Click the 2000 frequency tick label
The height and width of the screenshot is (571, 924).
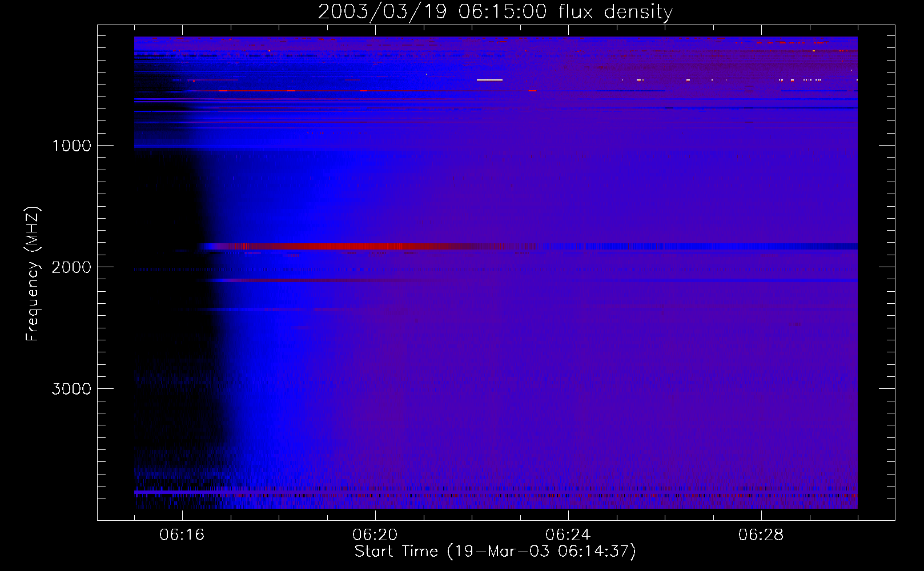71,267
